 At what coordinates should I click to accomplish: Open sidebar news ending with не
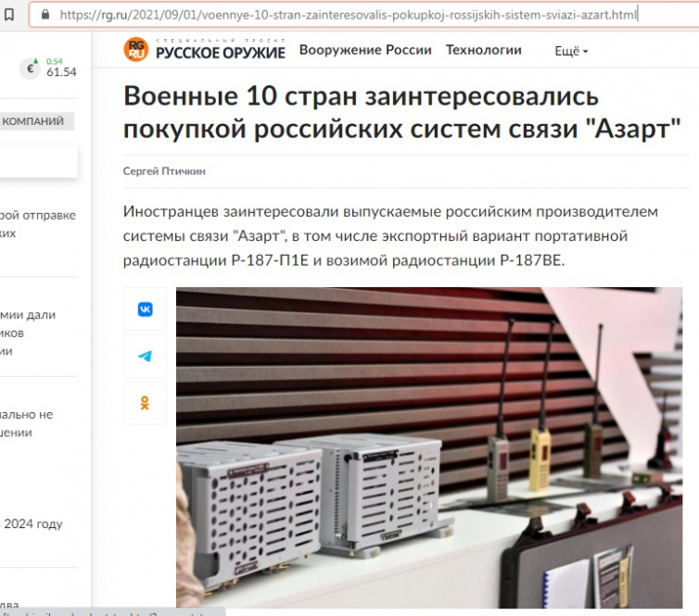click(27, 423)
